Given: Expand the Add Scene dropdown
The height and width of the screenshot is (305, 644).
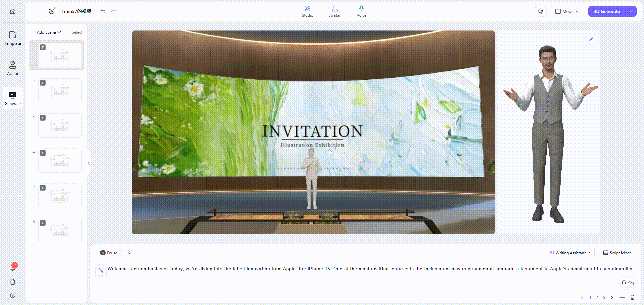Looking at the screenshot, I should [46, 32].
